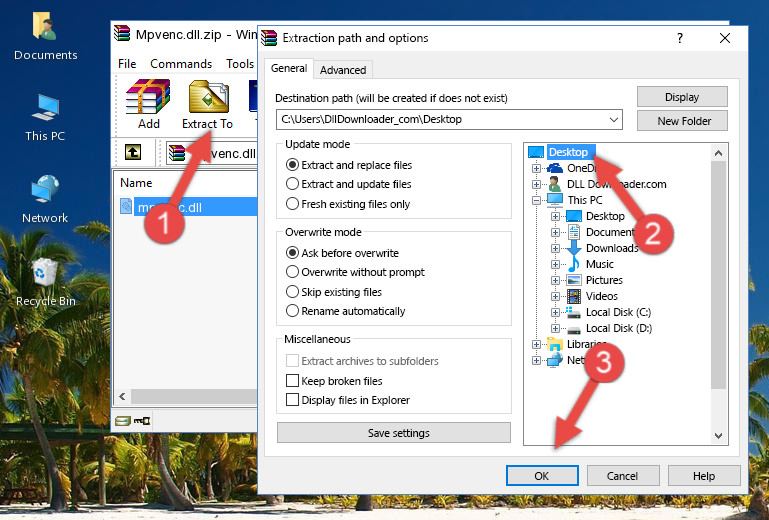This screenshot has width=769, height=520.
Task: Click the key password icon in status bar
Action: coord(142,420)
